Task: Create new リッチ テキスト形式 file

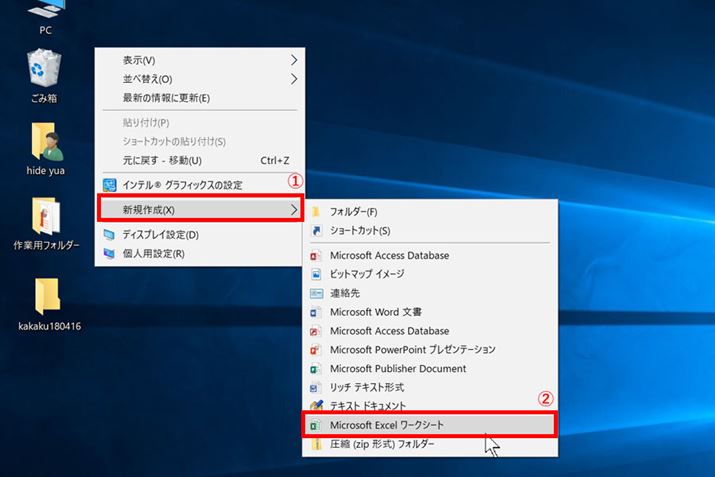Action: coord(430,387)
